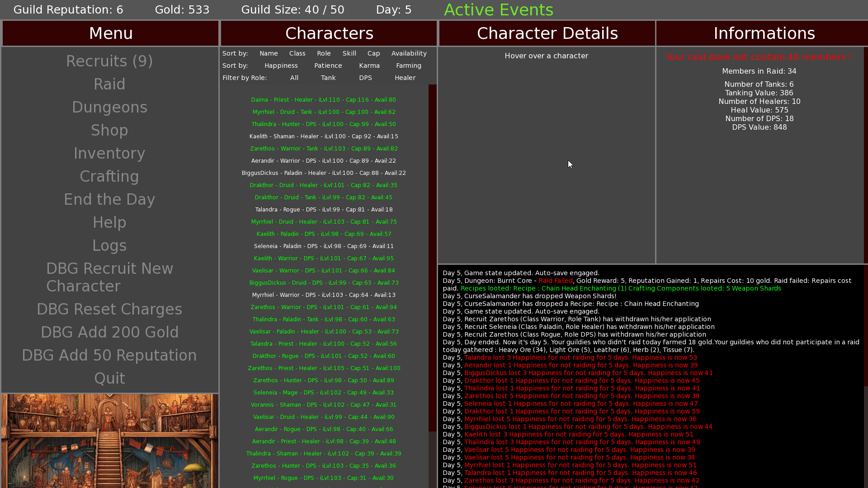868x488 pixels.
Task: Click DBG Add 50 Reputation
Action: point(109,355)
